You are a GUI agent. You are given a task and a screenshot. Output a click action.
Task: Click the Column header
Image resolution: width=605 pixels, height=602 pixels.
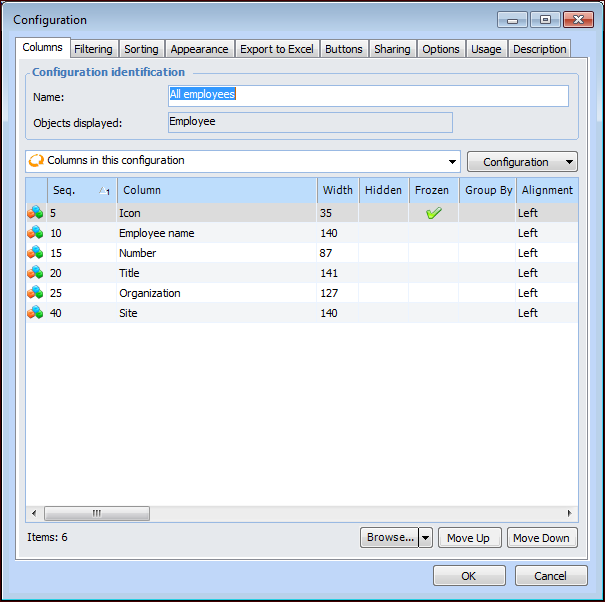217,190
